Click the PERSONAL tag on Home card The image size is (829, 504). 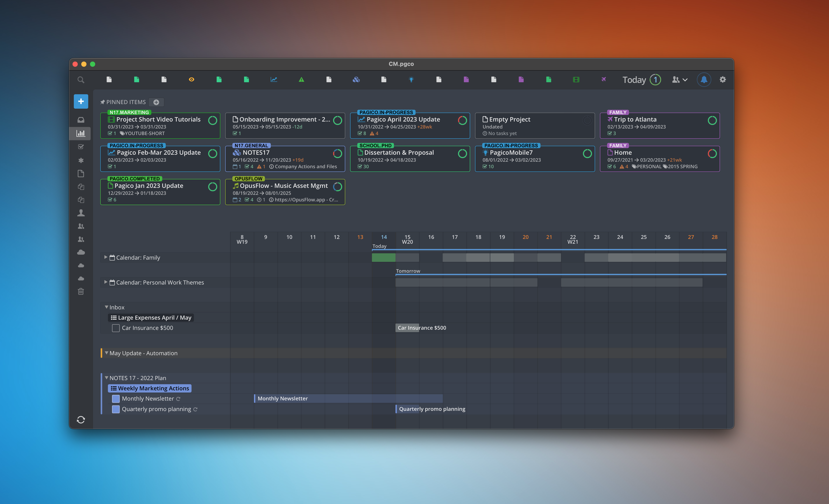point(647,166)
